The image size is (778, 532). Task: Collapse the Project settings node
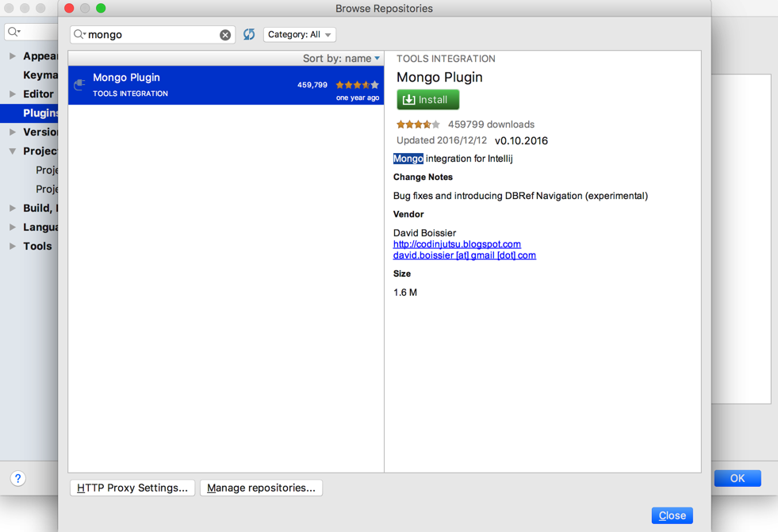[x=13, y=151]
